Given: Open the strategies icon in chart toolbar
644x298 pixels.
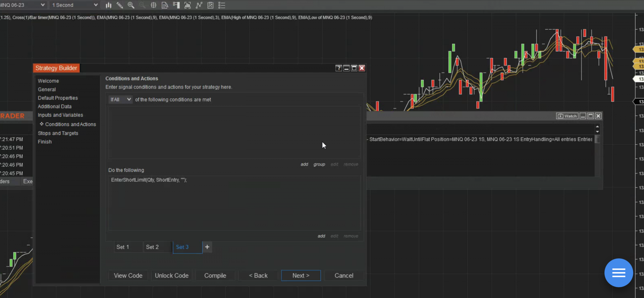Looking at the screenshot, I should click(199, 5).
